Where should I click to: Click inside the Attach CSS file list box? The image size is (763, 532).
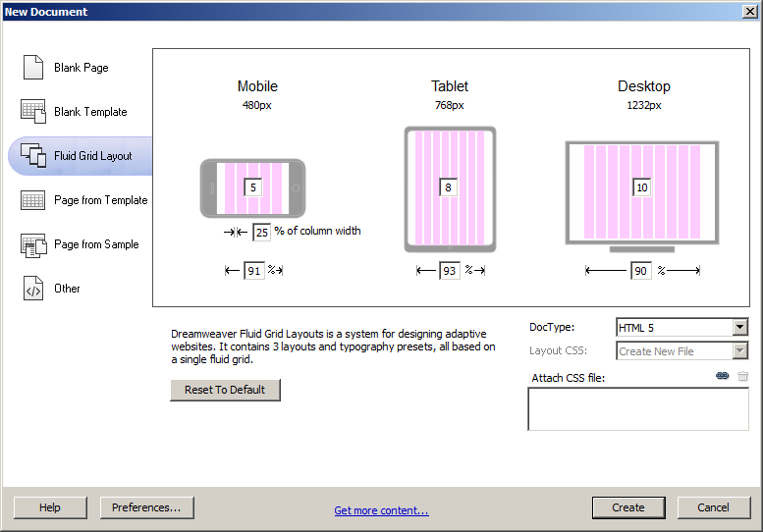[638, 409]
